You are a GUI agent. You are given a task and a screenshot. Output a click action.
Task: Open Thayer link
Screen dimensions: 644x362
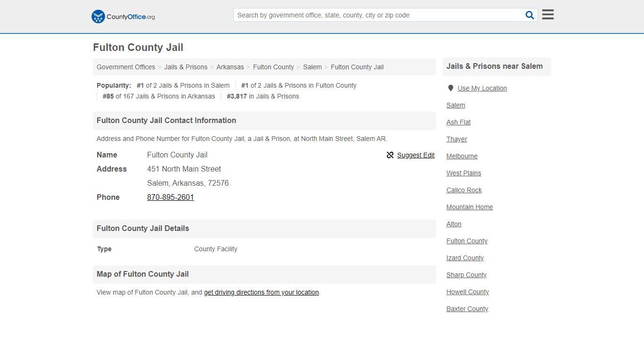[457, 139]
